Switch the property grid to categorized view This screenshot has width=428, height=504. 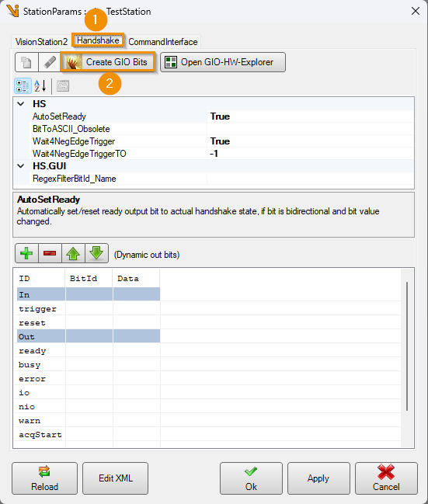pos(23,86)
